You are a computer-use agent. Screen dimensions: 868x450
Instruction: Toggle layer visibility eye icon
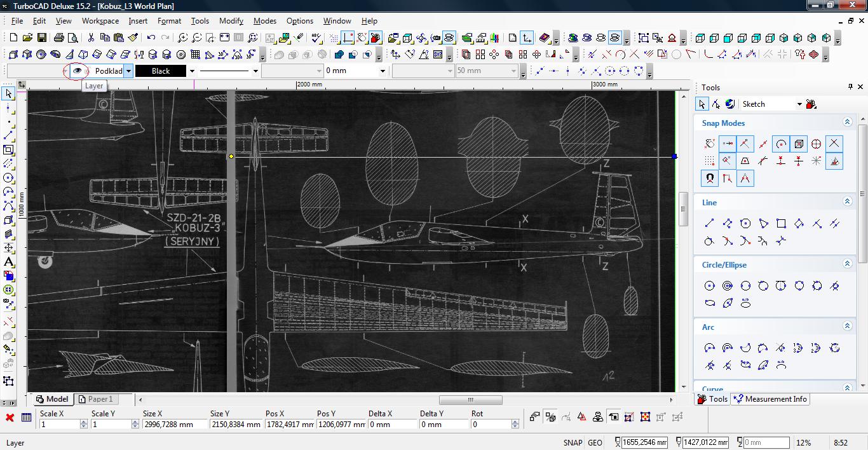[77, 71]
